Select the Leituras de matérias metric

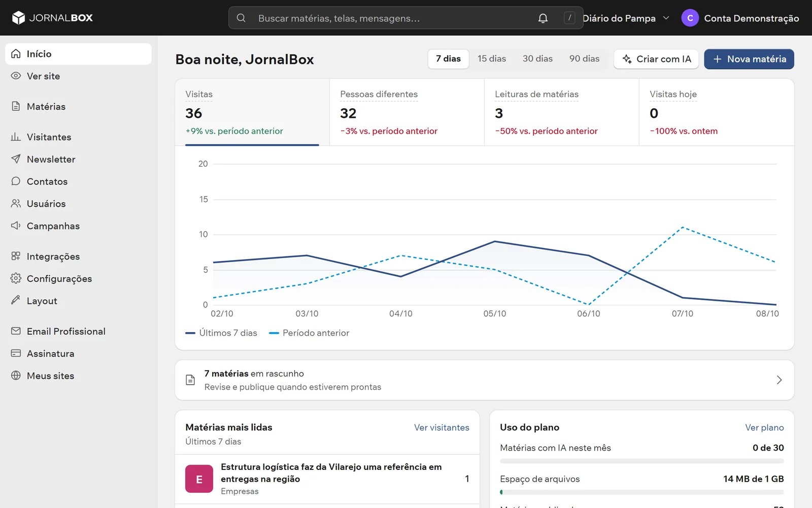(562, 112)
